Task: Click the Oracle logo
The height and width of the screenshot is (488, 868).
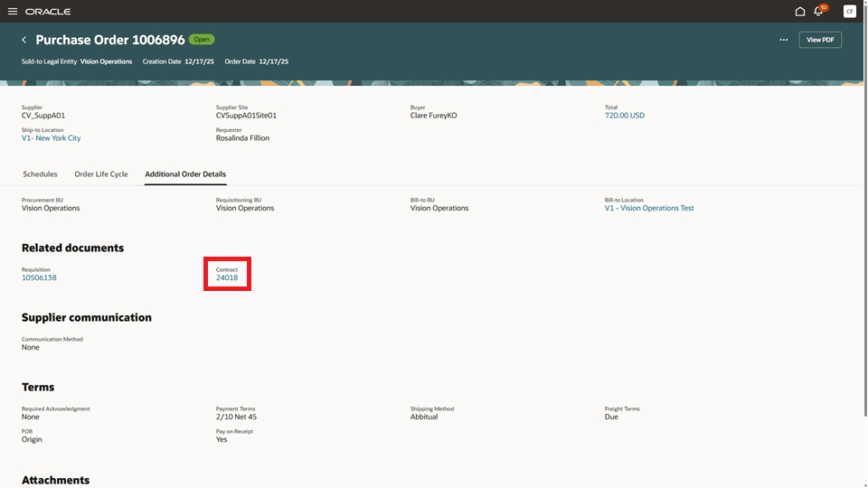Action: tap(48, 12)
